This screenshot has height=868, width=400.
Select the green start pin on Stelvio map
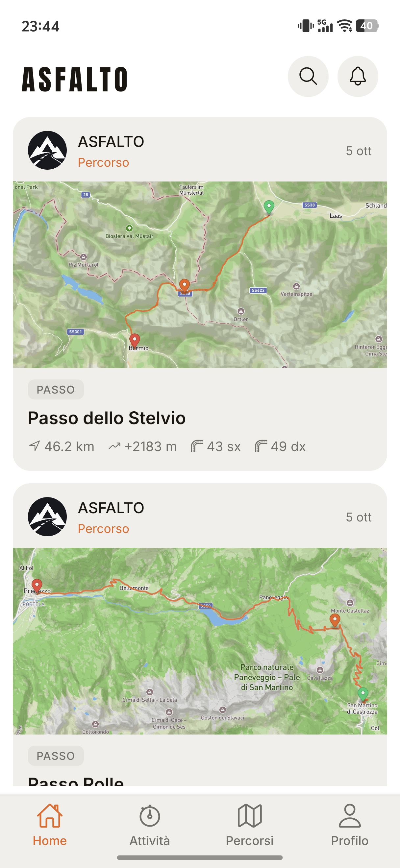click(x=268, y=207)
